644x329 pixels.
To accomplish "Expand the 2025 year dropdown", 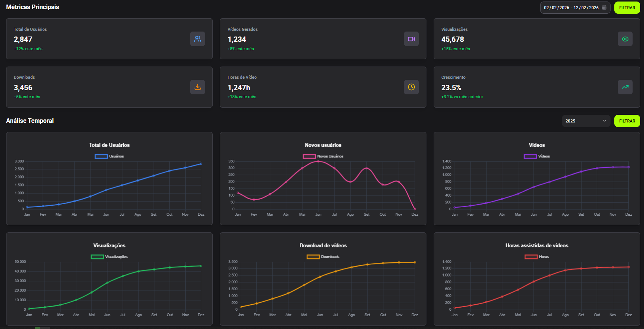I will click(586, 121).
